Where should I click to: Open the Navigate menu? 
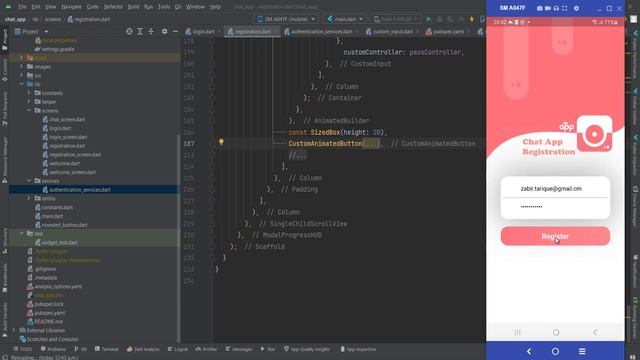pos(71,7)
